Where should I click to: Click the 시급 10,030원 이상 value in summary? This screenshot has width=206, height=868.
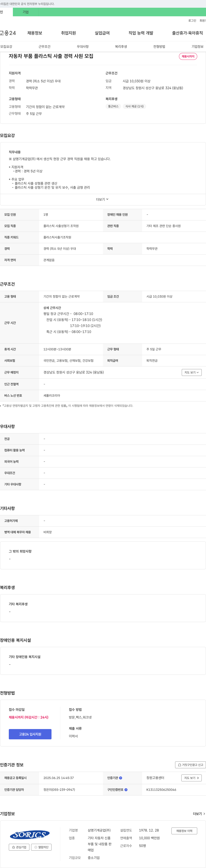coord(136,81)
